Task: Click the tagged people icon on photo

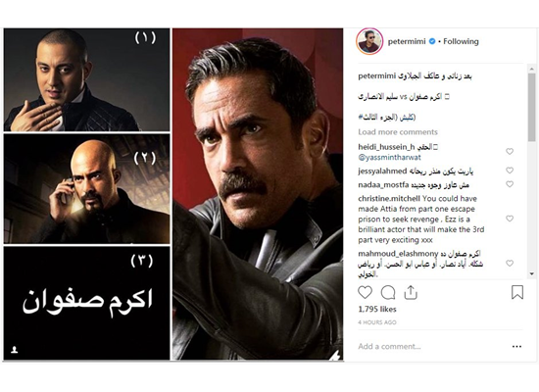Action: coord(14,350)
